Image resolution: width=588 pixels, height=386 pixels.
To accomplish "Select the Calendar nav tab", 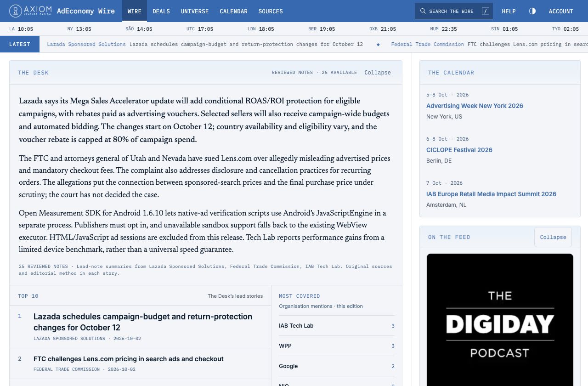I will (x=233, y=11).
